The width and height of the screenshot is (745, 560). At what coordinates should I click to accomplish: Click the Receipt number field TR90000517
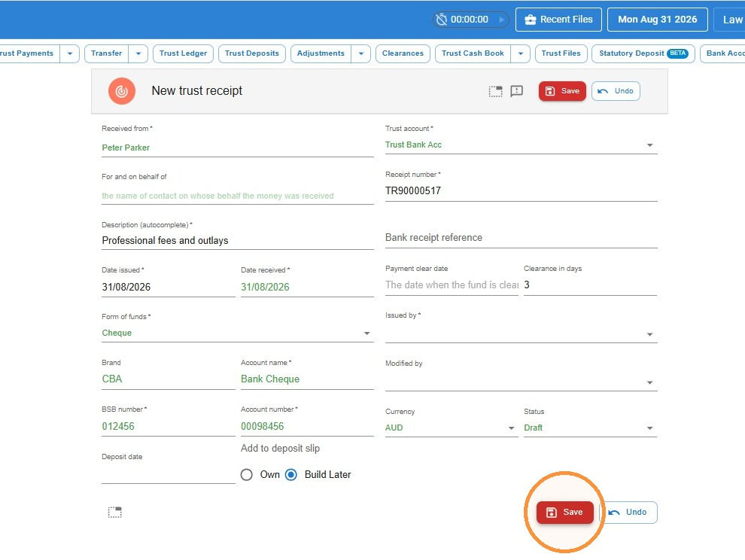pos(521,190)
